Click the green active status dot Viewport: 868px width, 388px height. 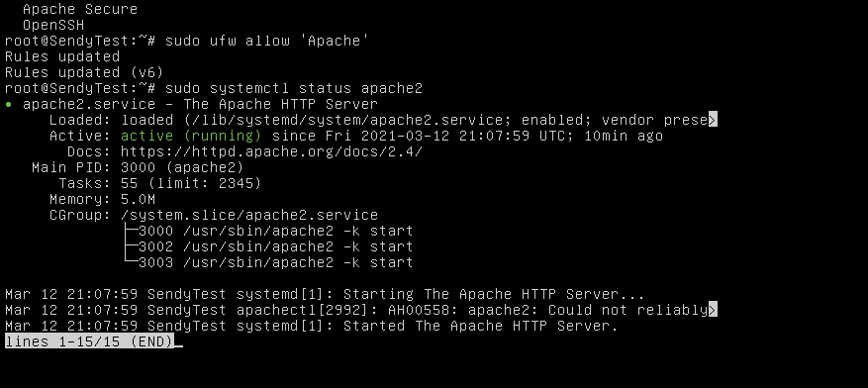pos(8,104)
